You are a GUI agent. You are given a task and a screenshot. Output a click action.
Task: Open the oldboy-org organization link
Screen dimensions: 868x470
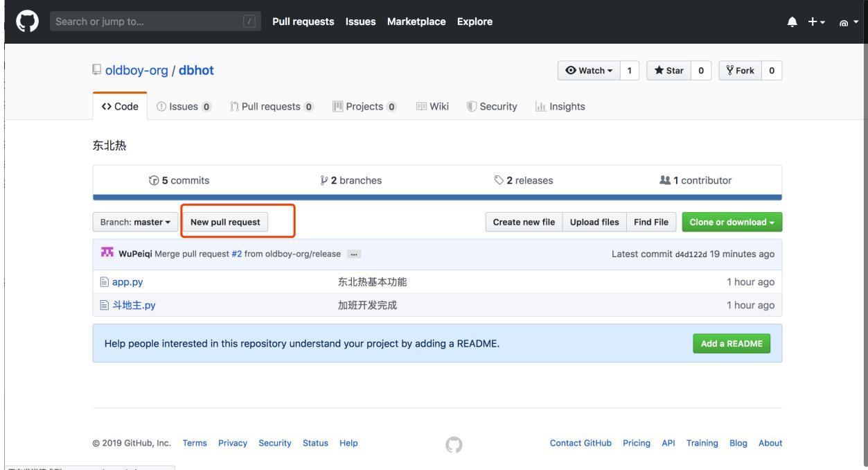coord(136,71)
